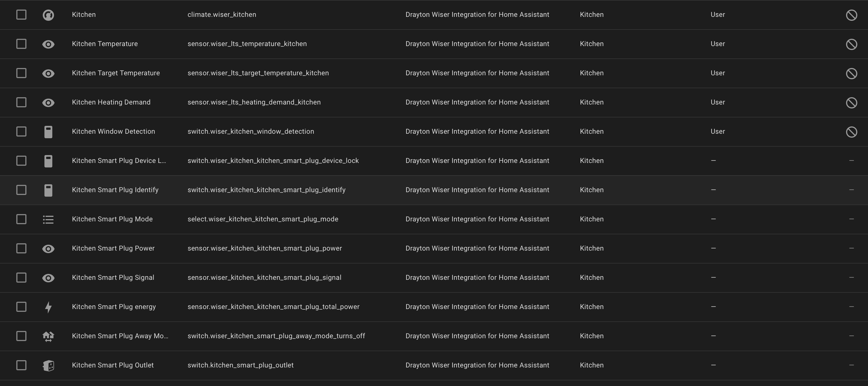The image size is (868, 386).
Task: Click the outlet icon for Kitchen Smart Plug Outlet
Action: (48, 365)
